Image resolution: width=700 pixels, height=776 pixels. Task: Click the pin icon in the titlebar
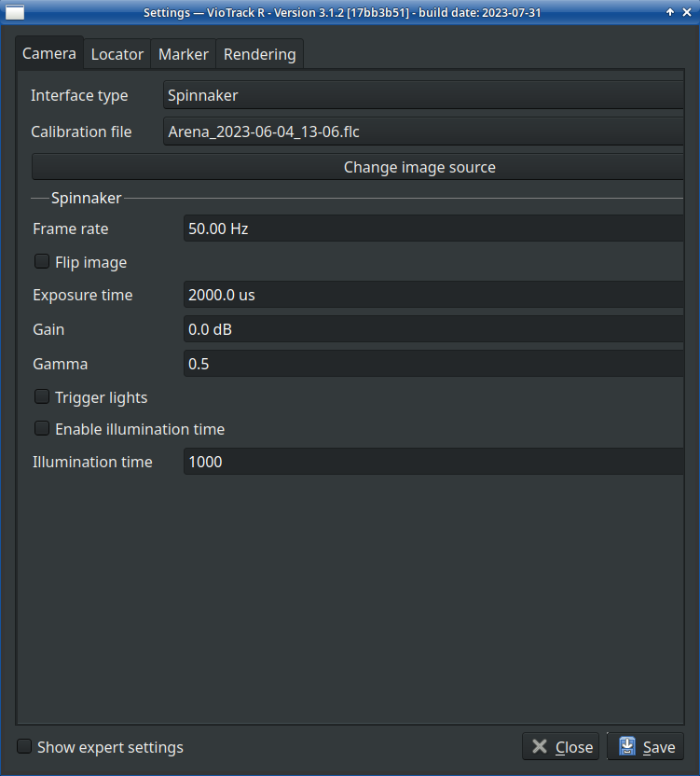pos(669,12)
